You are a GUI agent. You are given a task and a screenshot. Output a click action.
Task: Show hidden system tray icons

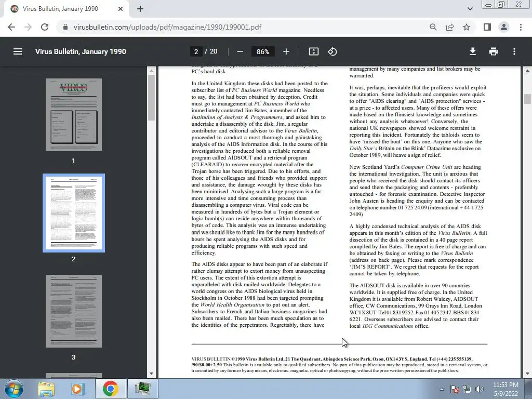pyautogui.click(x=442, y=389)
